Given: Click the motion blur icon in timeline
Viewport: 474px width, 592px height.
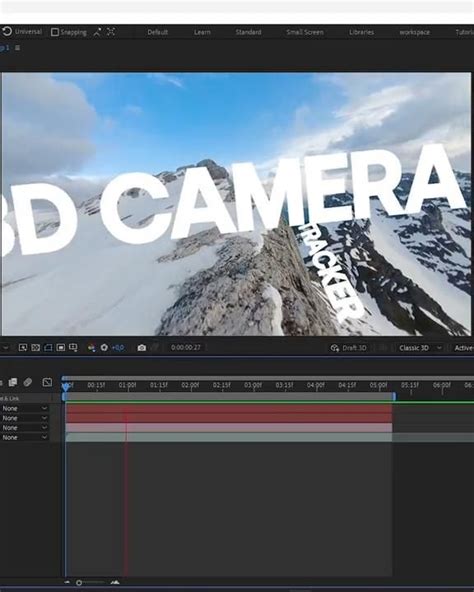Looking at the screenshot, I should (x=28, y=382).
